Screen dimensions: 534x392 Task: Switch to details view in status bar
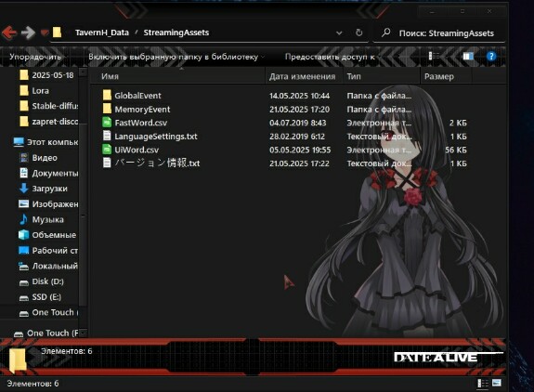tap(483, 384)
